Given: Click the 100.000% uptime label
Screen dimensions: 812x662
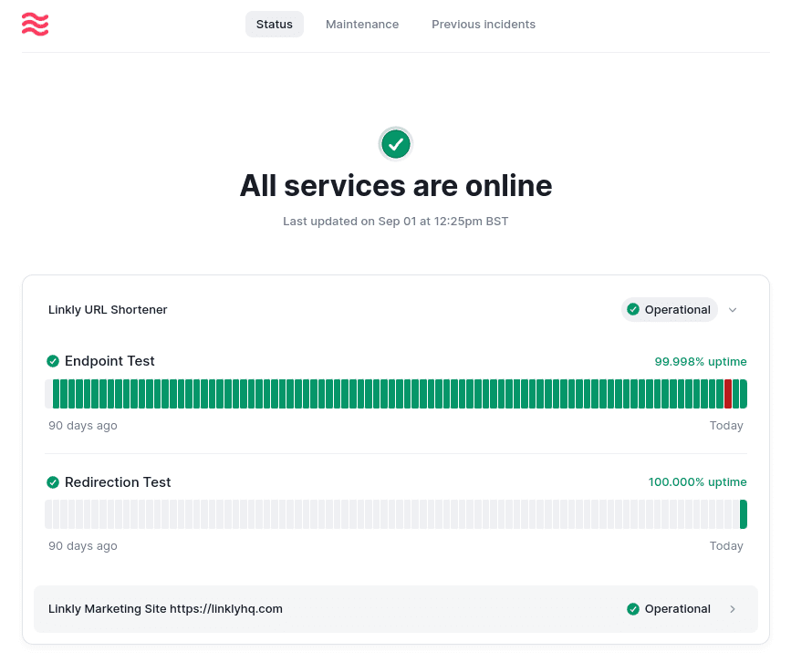Looking at the screenshot, I should point(697,482).
